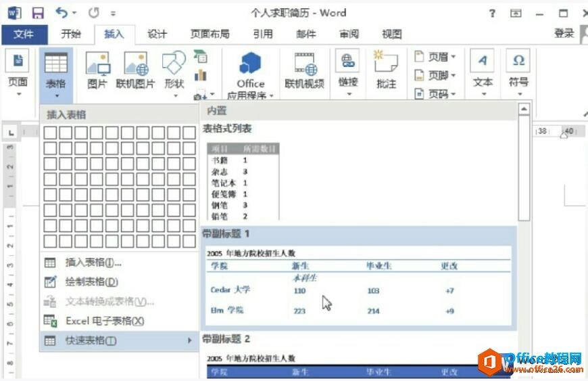Open ribbon display options icon
Image resolution: width=588 pixels, height=381 pixels.
(x=516, y=14)
